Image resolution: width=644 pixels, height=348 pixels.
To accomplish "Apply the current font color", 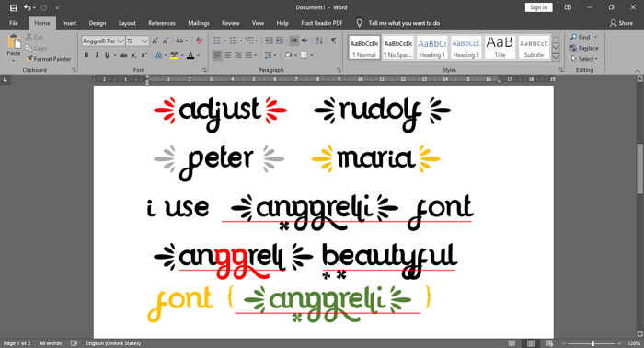I will (190, 55).
